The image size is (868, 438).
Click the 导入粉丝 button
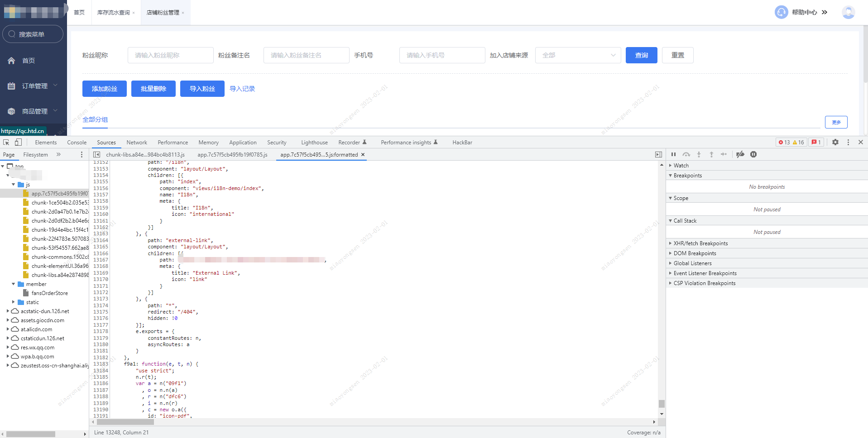(202, 89)
